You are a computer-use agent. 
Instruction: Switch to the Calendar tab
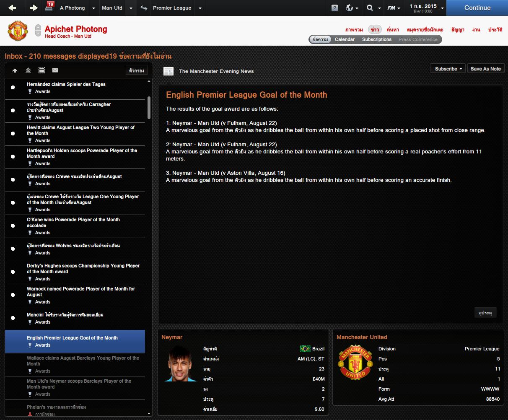pos(345,39)
